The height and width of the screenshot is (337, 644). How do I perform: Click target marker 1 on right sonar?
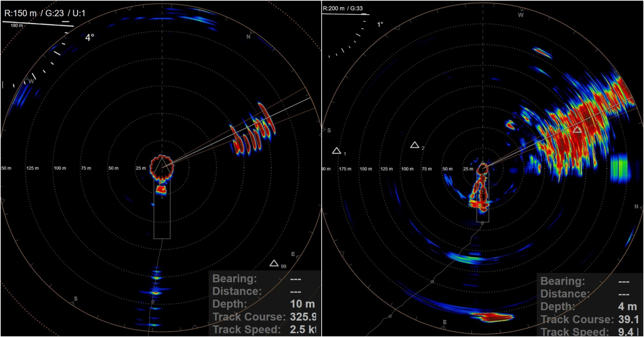337,150
